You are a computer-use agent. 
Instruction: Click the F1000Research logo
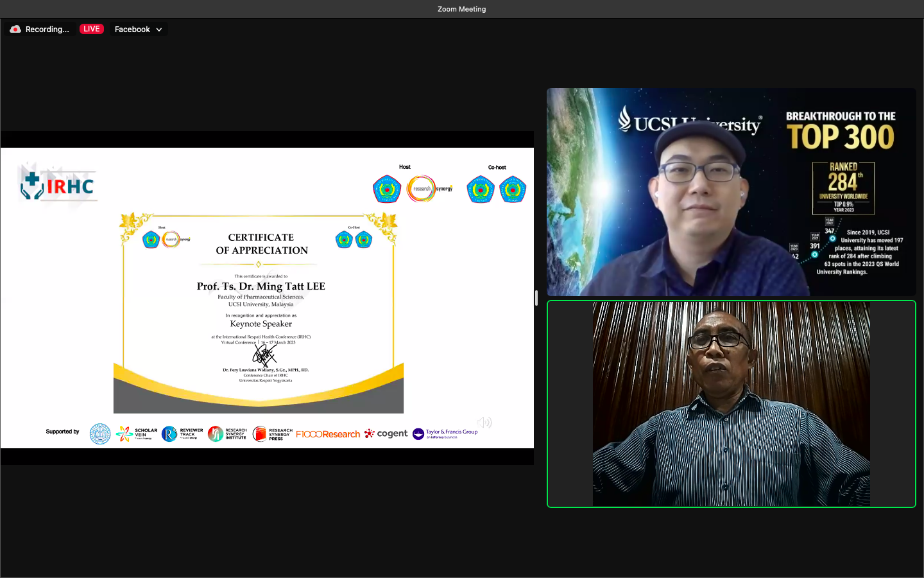pyautogui.click(x=328, y=434)
